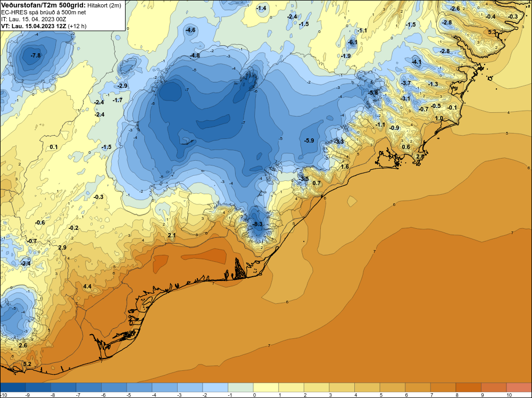Click the 1.0 temperature value
532x398 pixels.
point(439,118)
